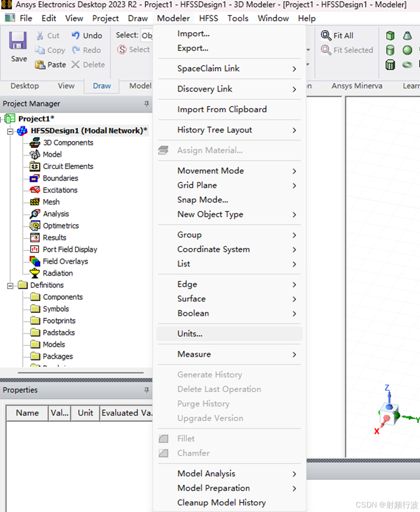Click the Fit All magnifier icon
This screenshot has height=512, width=420.
[326, 35]
